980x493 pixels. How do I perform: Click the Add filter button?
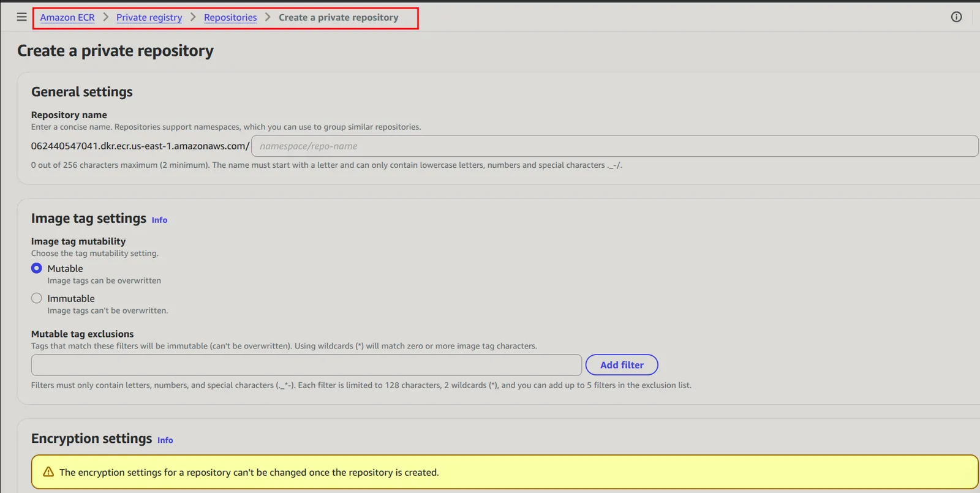(x=622, y=365)
